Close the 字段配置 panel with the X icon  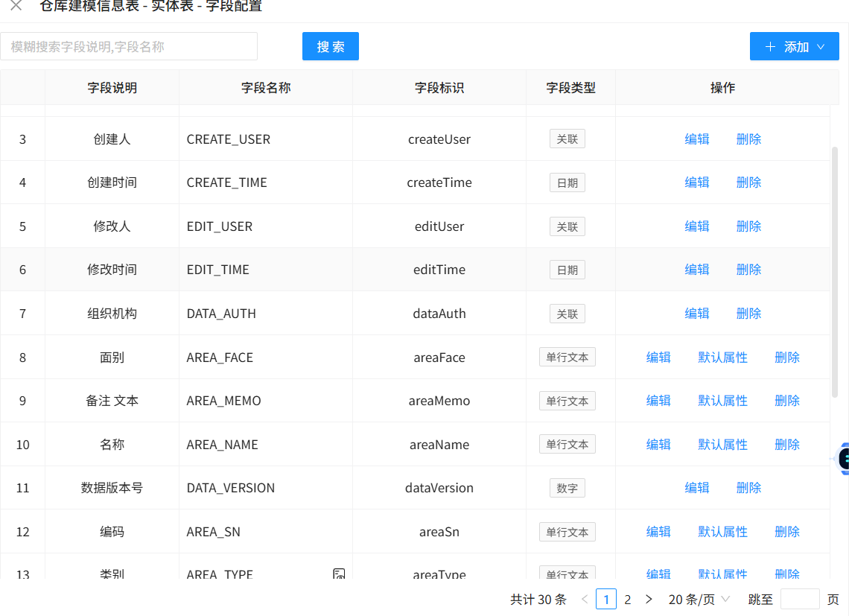coord(16,6)
